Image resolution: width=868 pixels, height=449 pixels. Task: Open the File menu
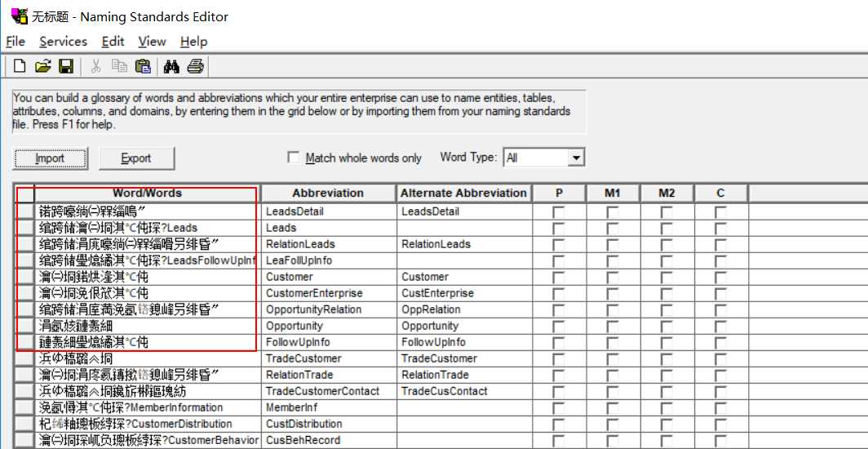coord(15,42)
